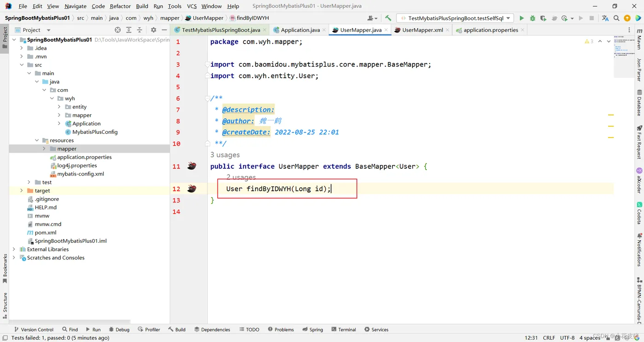Open the Json Parser side panel
The height and width of the screenshot is (342, 644).
(639, 69)
